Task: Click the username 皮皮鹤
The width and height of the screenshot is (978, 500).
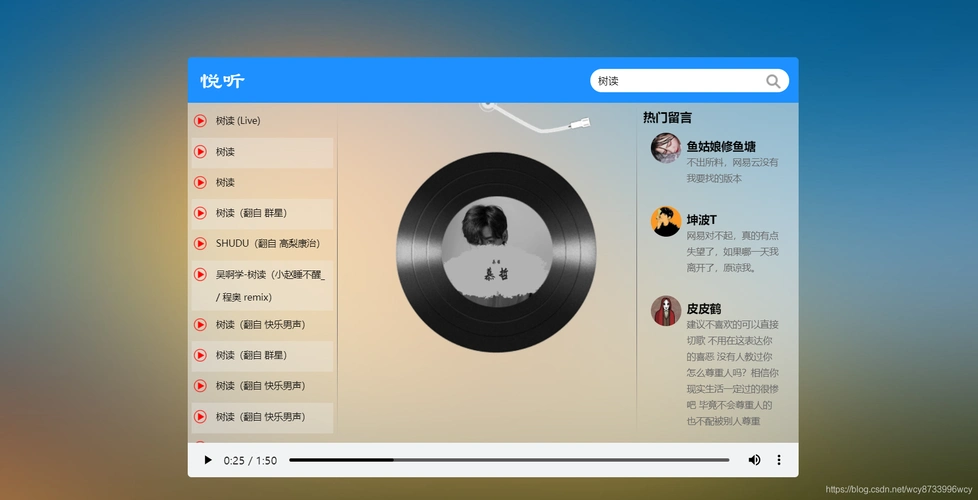Action: [x=704, y=309]
